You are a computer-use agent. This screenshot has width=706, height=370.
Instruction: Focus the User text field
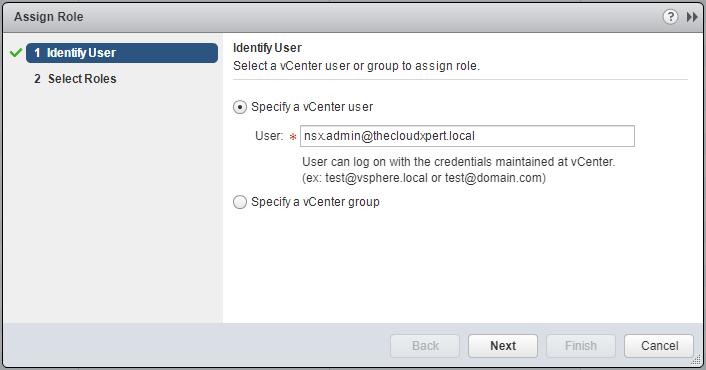[467, 136]
